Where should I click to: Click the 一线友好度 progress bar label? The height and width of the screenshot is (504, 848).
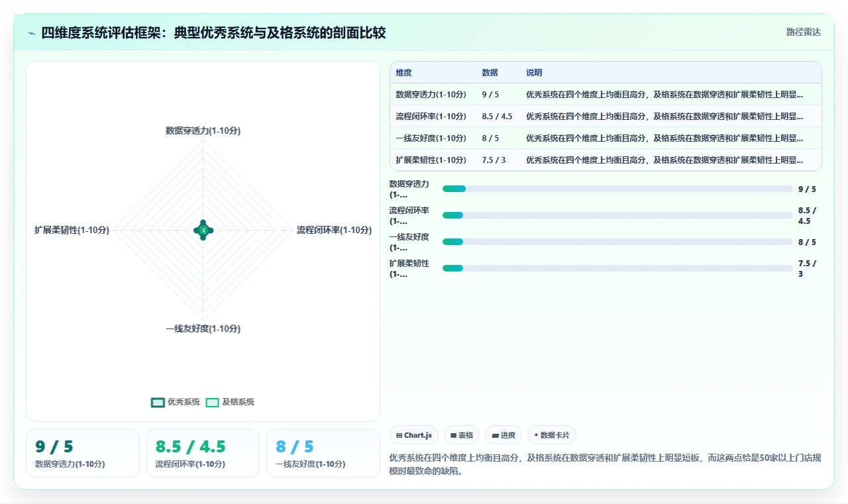click(x=409, y=242)
